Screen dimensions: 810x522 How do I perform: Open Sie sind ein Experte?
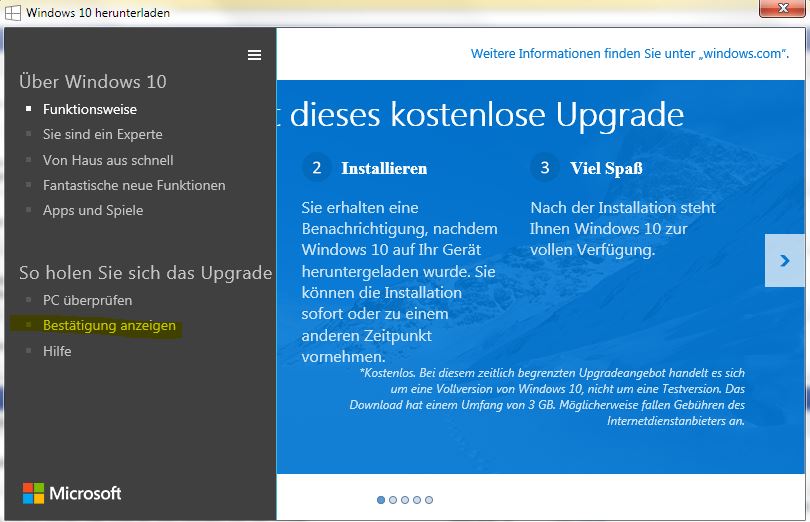(x=103, y=134)
